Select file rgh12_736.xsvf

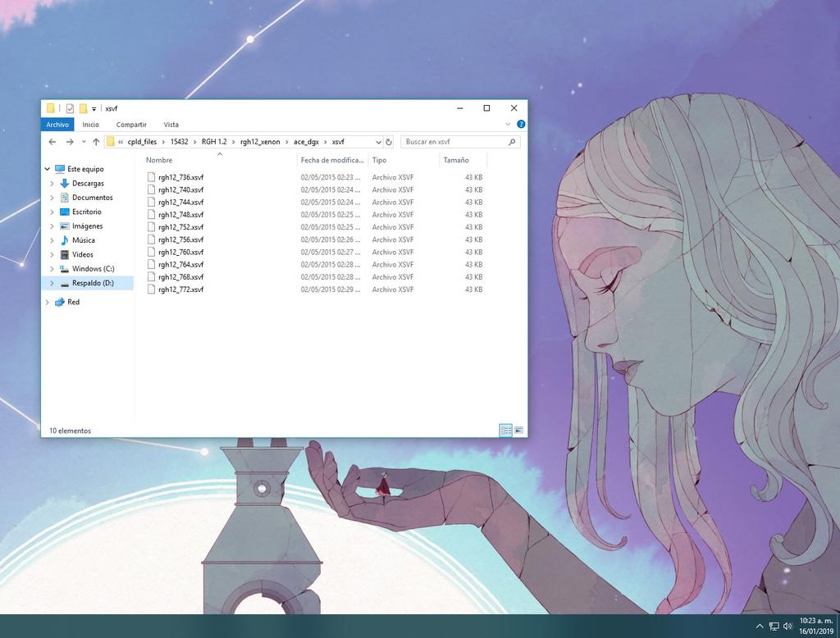coord(180,177)
